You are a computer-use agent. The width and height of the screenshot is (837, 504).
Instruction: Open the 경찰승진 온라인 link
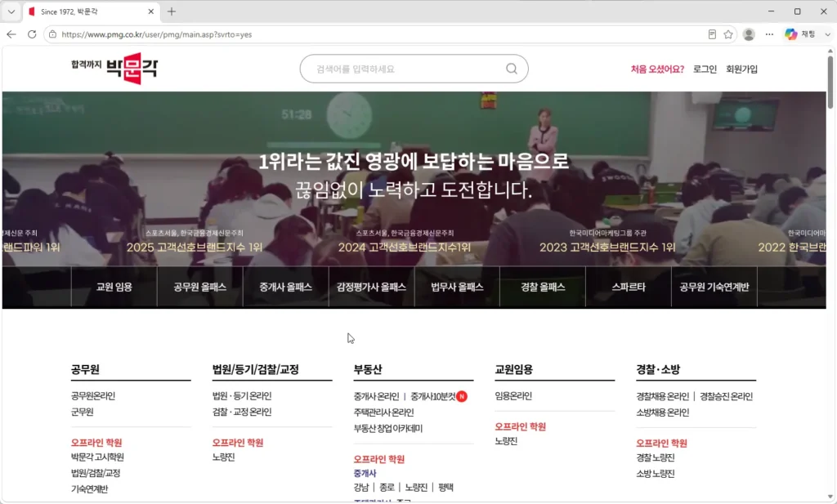[726, 397]
